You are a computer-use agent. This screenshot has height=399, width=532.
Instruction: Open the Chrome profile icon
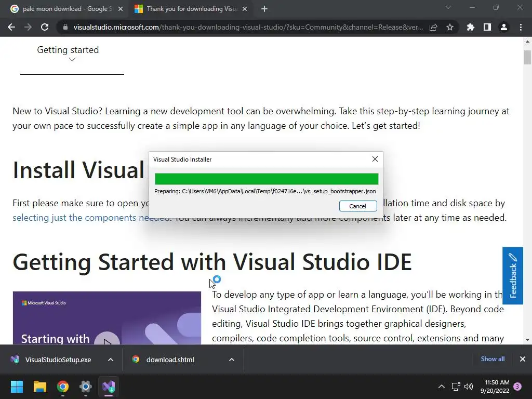point(504,27)
